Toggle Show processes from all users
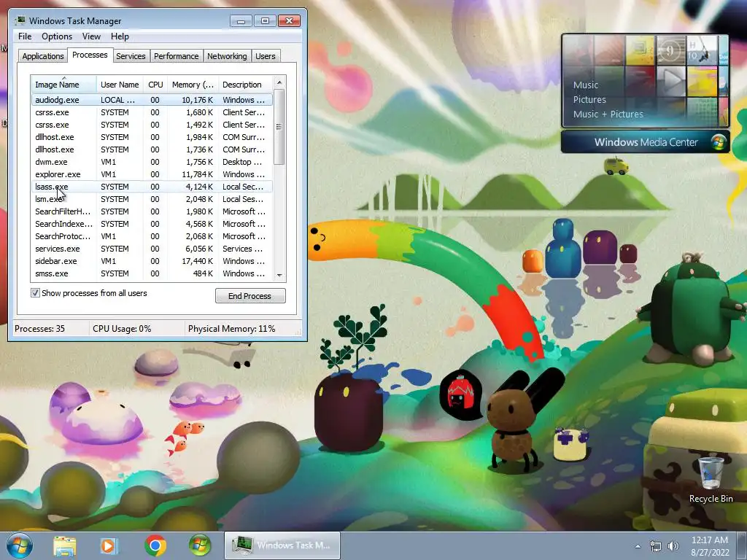Screen dimensions: 747x560 35,293
